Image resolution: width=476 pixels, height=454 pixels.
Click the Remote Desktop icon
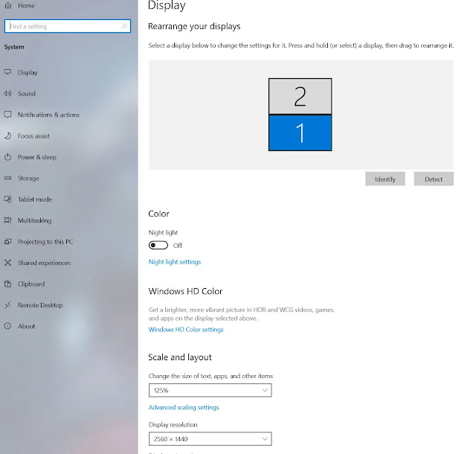[8, 305]
